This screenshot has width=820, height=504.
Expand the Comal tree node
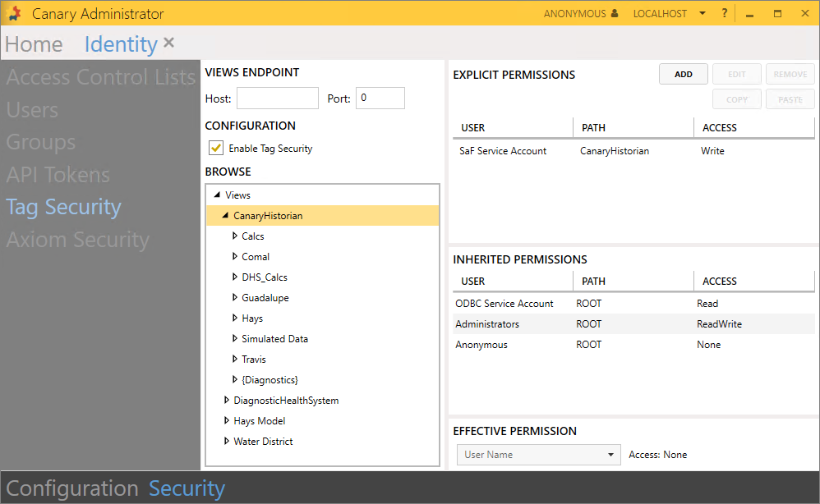pos(235,256)
